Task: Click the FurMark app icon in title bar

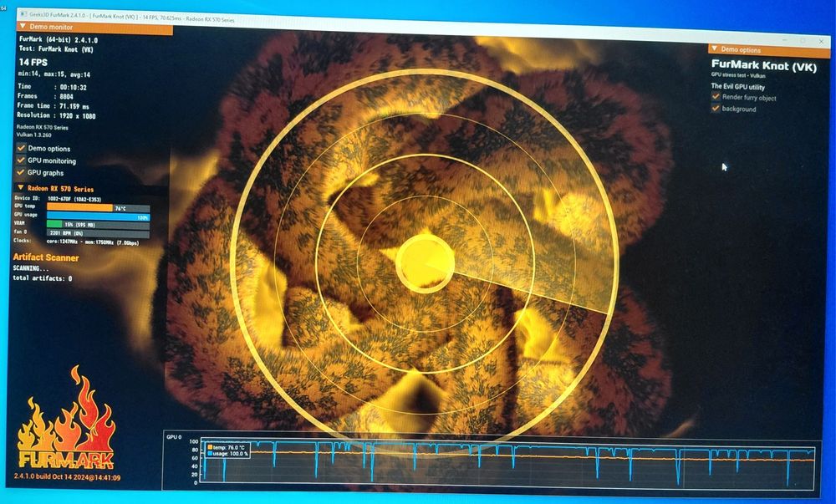Action: (x=23, y=14)
